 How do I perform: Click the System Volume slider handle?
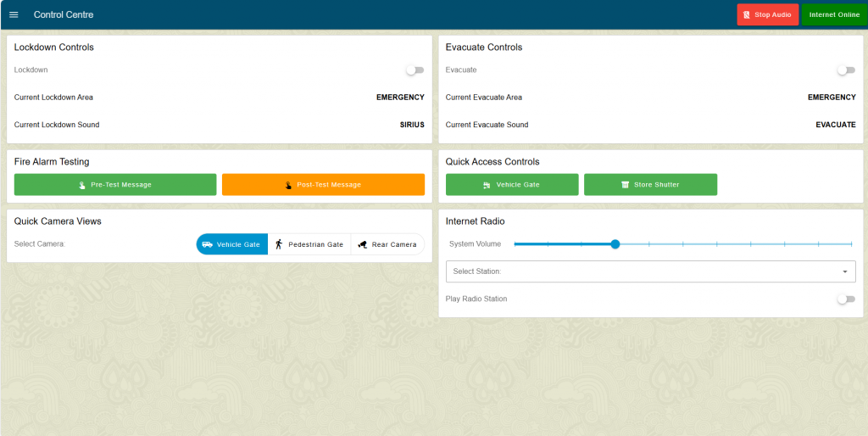(x=615, y=244)
